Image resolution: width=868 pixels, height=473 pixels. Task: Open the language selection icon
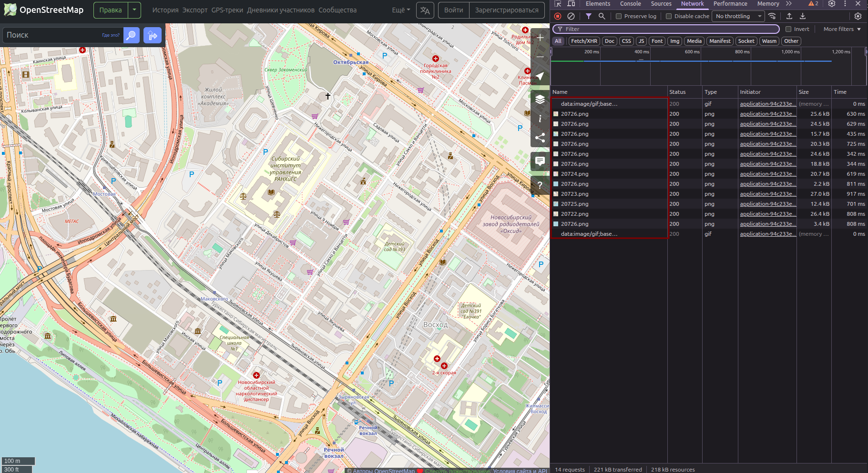[425, 10]
